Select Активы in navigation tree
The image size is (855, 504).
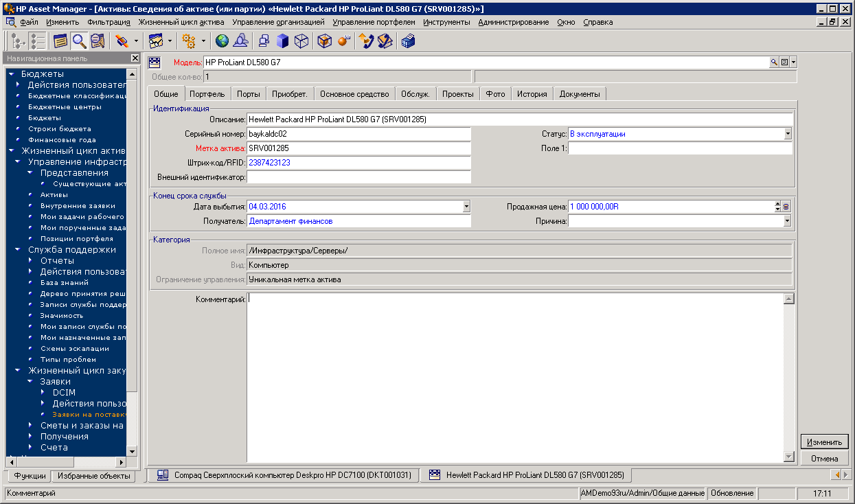click(x=54, y=195)
